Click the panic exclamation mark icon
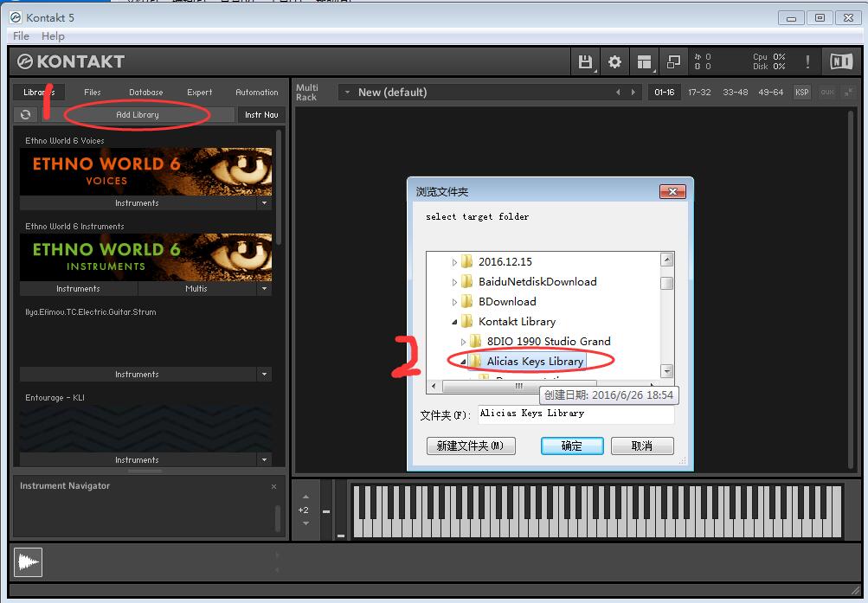This screenshot has width=868, height=603. (x=807, y=61)
